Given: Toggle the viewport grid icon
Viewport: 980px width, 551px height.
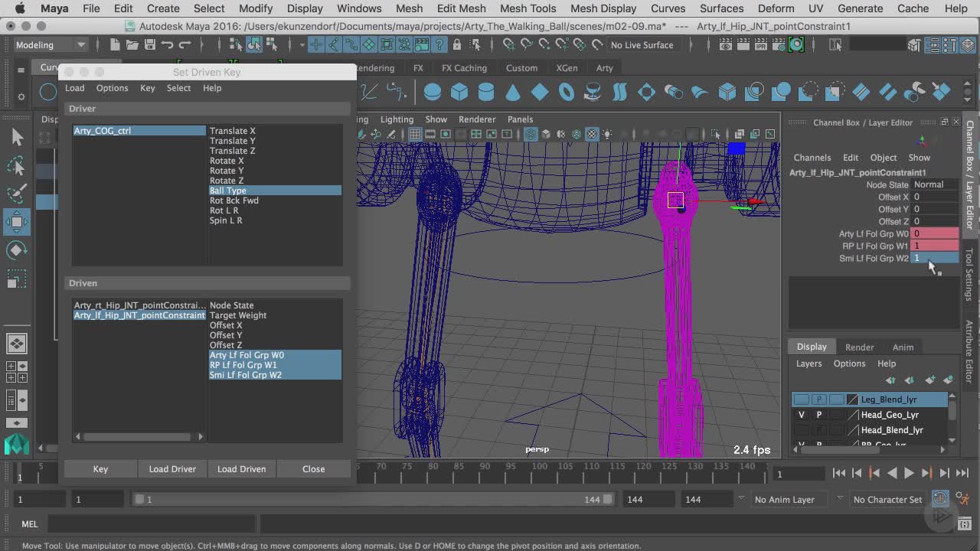Looking at the screenshot, I should [x=415, y=134].
